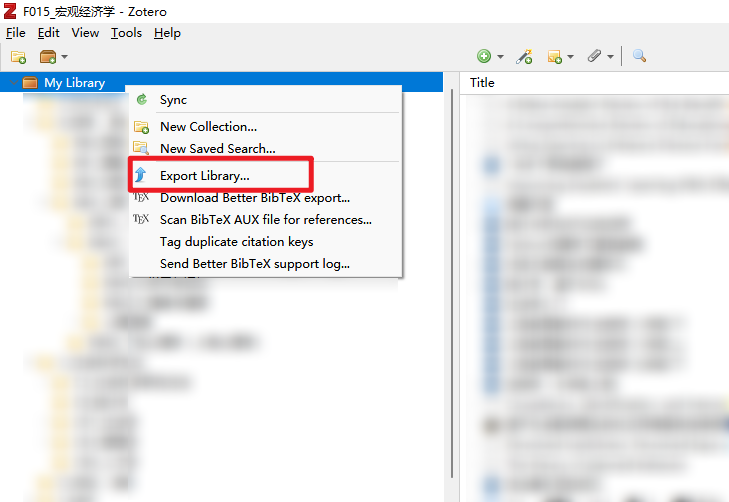Click the Advanced Search magnifier icon
Screen dimensions: 729x502
click(x=639, y=56)
